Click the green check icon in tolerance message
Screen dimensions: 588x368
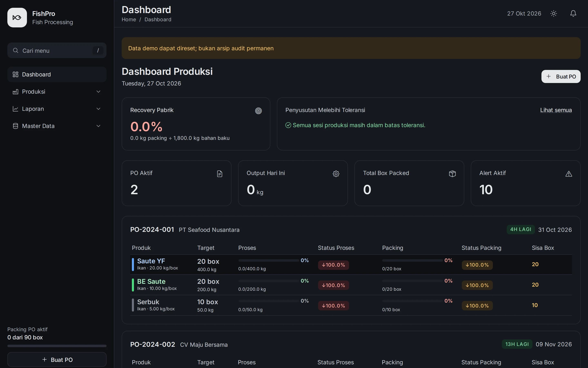tap(288, 125)
